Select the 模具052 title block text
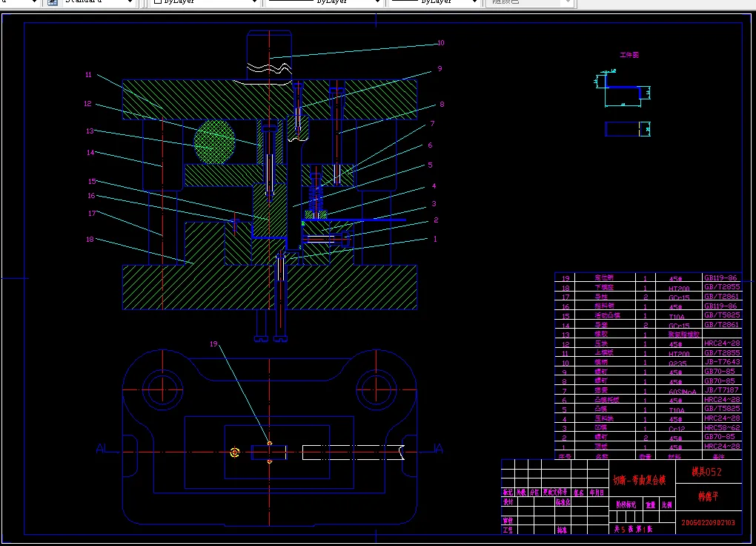 pos(707,472)
